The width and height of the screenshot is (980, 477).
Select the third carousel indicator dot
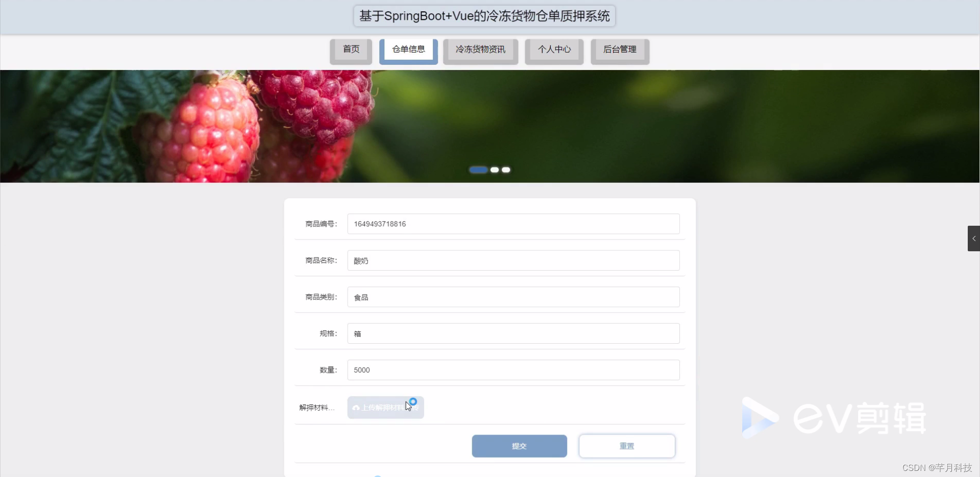505,170
